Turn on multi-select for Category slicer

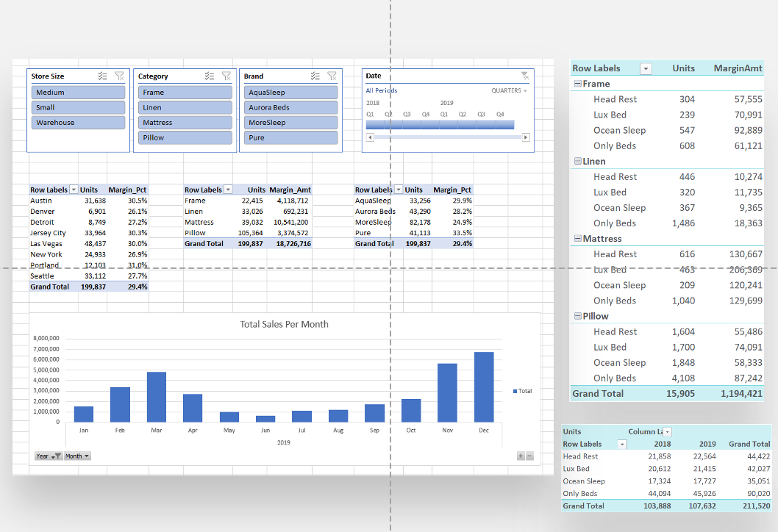click(x=209, y=76)
